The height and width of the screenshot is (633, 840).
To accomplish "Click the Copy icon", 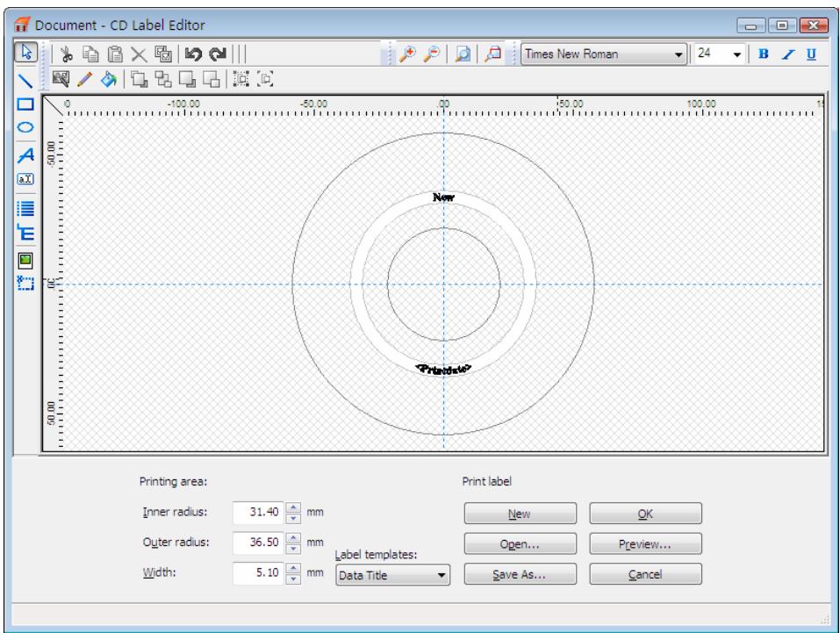I will 90,54.
